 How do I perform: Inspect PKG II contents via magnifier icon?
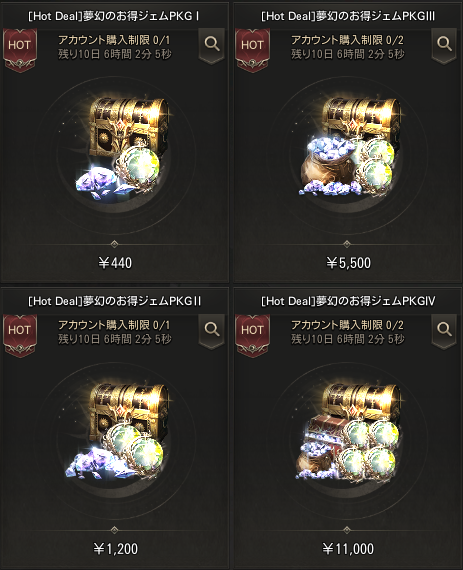pyautogui.click(x=212, y=331)
